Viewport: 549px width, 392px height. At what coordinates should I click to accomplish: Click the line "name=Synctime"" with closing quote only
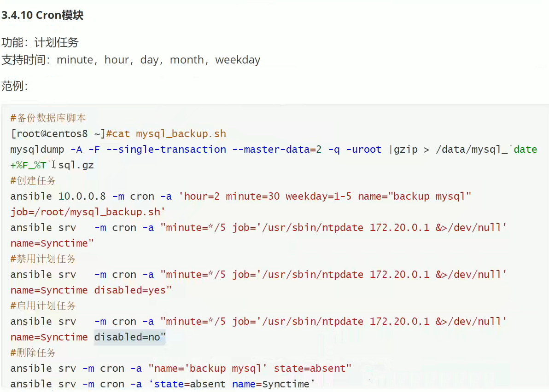[x=52, y=243]
